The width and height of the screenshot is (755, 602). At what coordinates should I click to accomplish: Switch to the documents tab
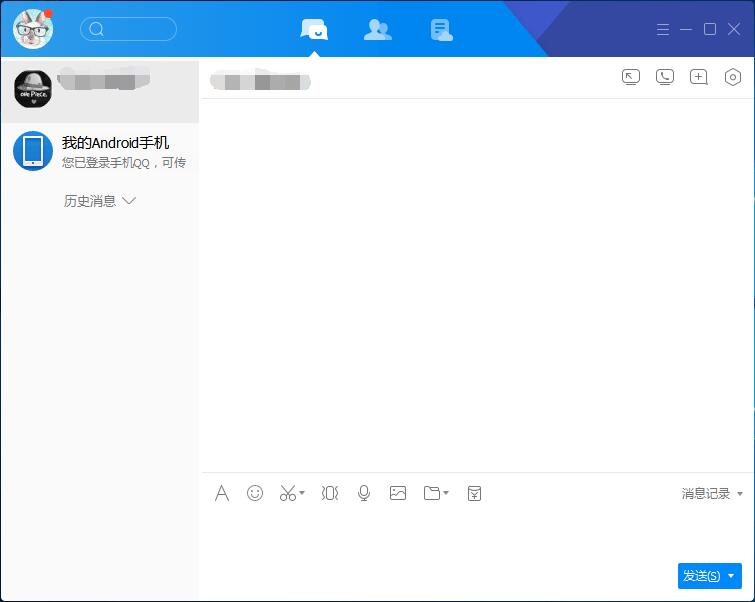coord(441,30)
